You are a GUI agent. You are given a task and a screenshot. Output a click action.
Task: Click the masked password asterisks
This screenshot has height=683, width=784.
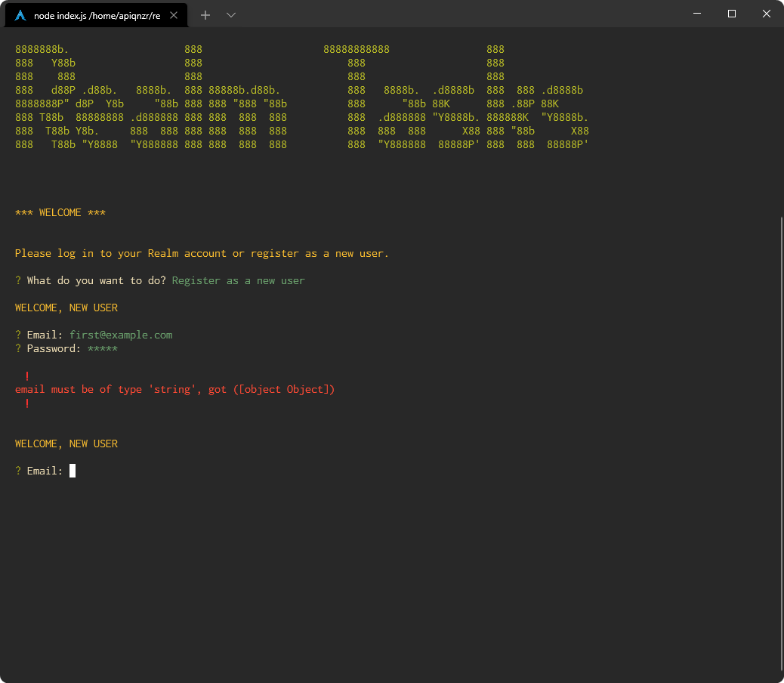tap(103, 348)
